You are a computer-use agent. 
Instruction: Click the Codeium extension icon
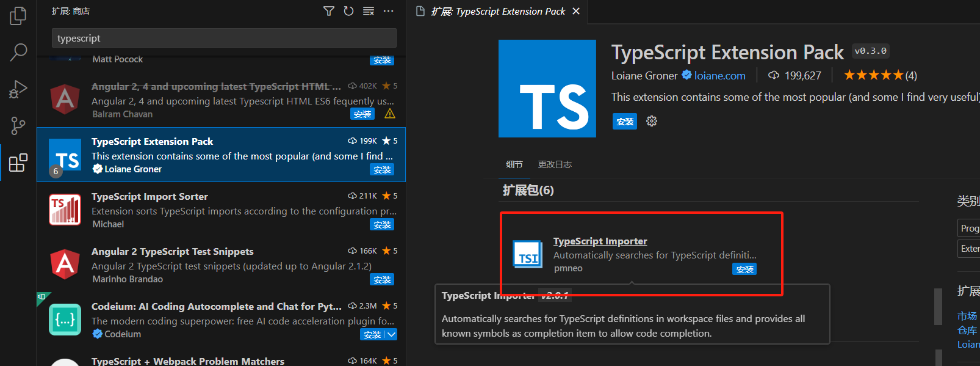pyautogui.click(x=65, y=320)
